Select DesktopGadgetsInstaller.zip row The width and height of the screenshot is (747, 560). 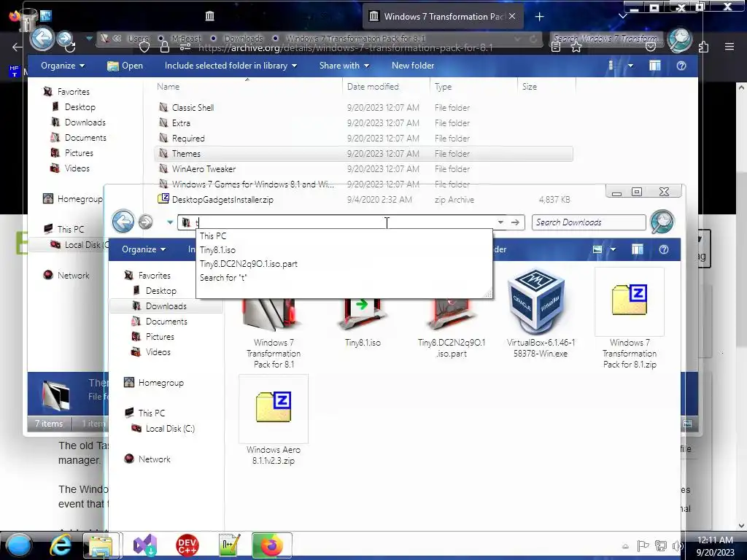(363, 200)
